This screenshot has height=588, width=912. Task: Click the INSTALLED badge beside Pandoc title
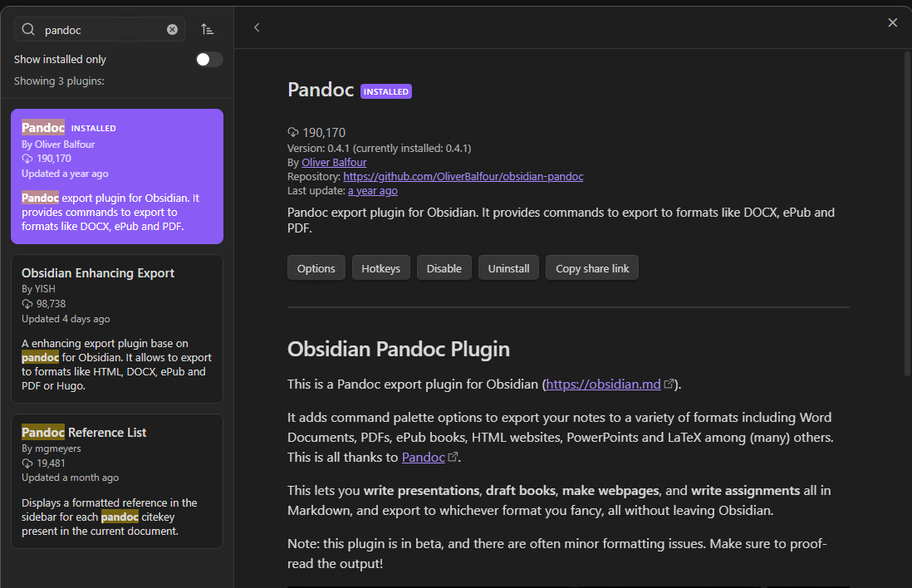coord(386,91)
